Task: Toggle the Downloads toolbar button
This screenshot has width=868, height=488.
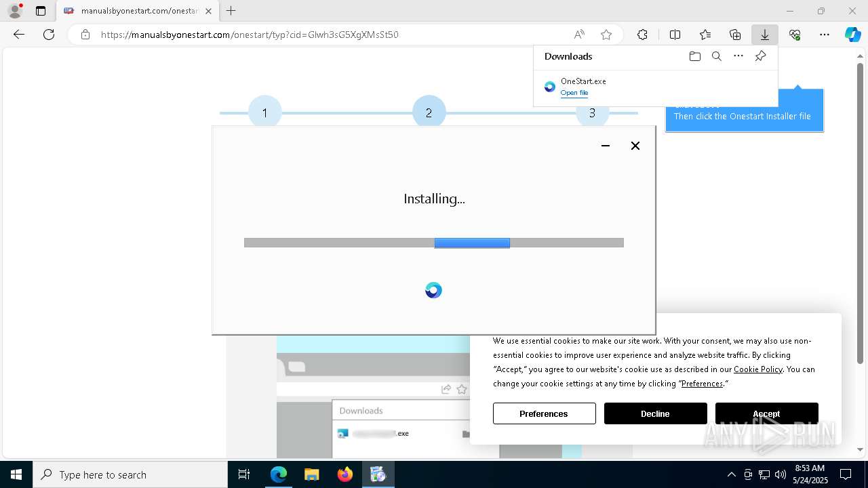Action: [x=765, y=35]
